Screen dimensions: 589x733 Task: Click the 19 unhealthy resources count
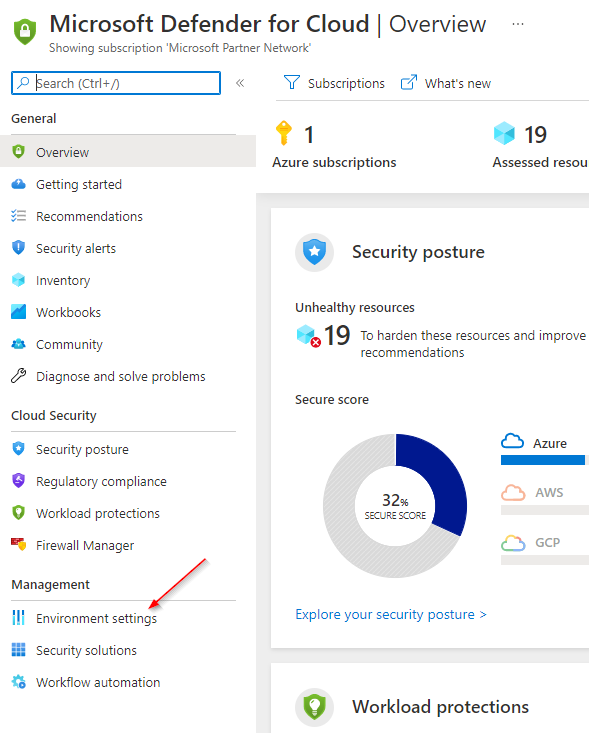coord(337,335)
